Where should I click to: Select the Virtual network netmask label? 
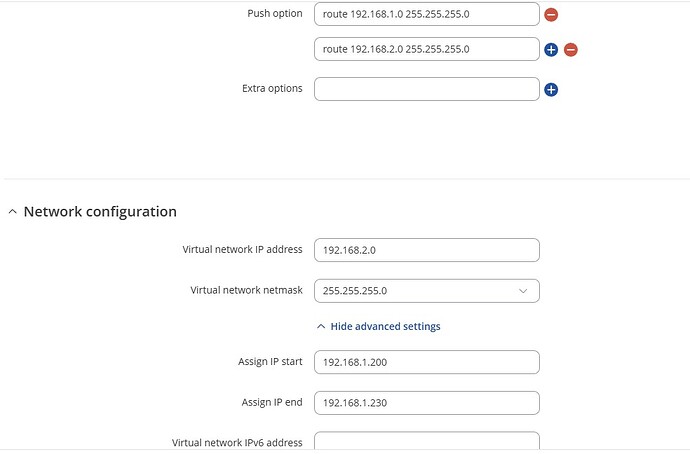(246, 290)
